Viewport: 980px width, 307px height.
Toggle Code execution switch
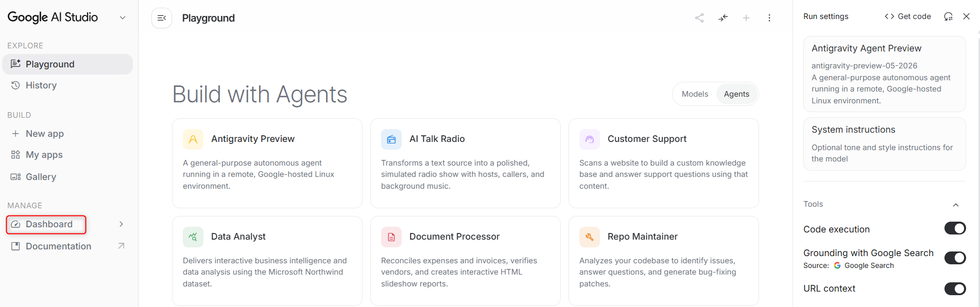pyautogui.click(x=955, y=228)
